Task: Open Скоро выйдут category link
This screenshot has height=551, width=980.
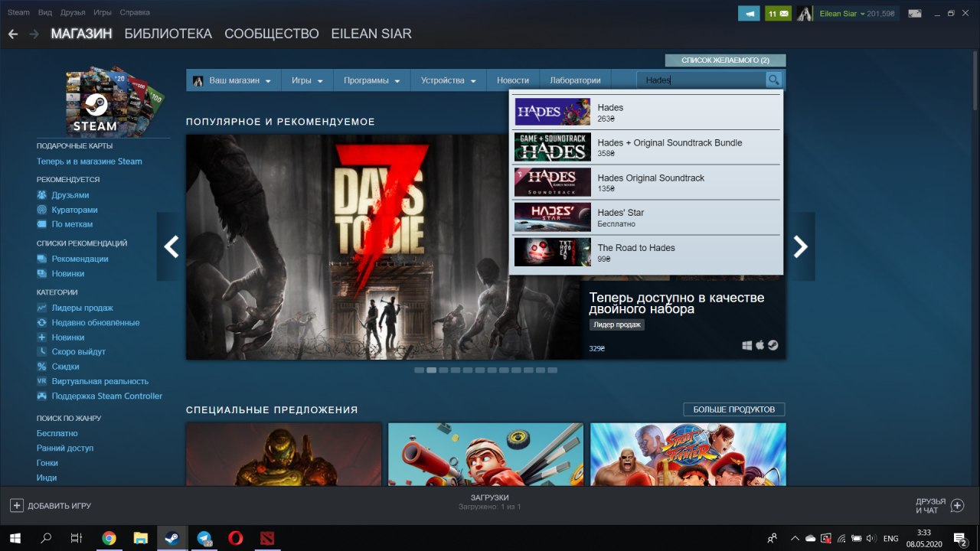Action: click(78, 352)
